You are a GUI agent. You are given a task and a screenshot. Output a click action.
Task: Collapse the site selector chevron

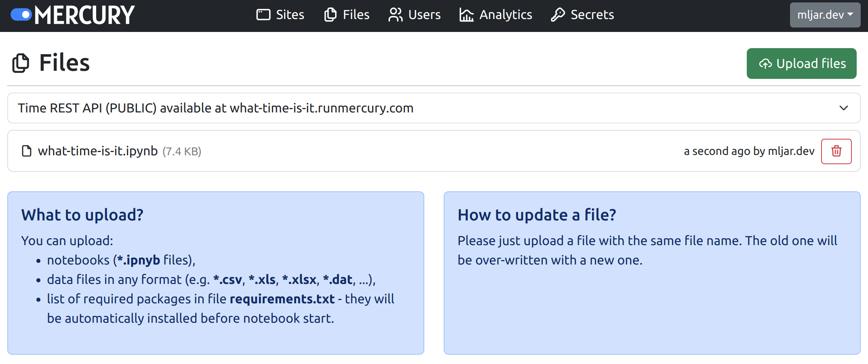(x=843, y=108)
